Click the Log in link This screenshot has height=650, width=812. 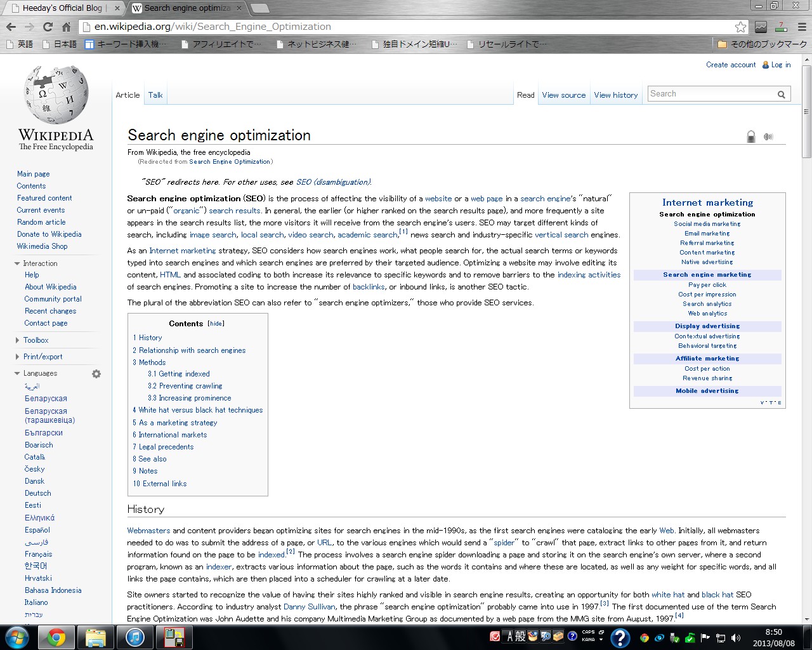coord(781,65)
